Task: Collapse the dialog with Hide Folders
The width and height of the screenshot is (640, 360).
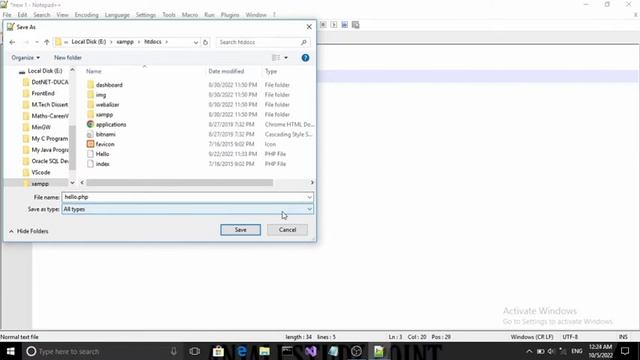Action: point(29,231)
